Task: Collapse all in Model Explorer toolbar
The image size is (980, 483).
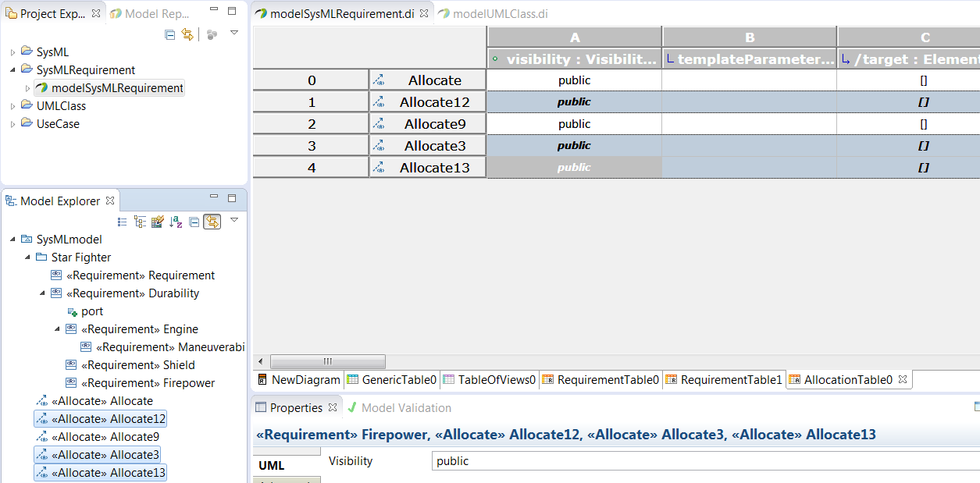Action: click(194, 222)
